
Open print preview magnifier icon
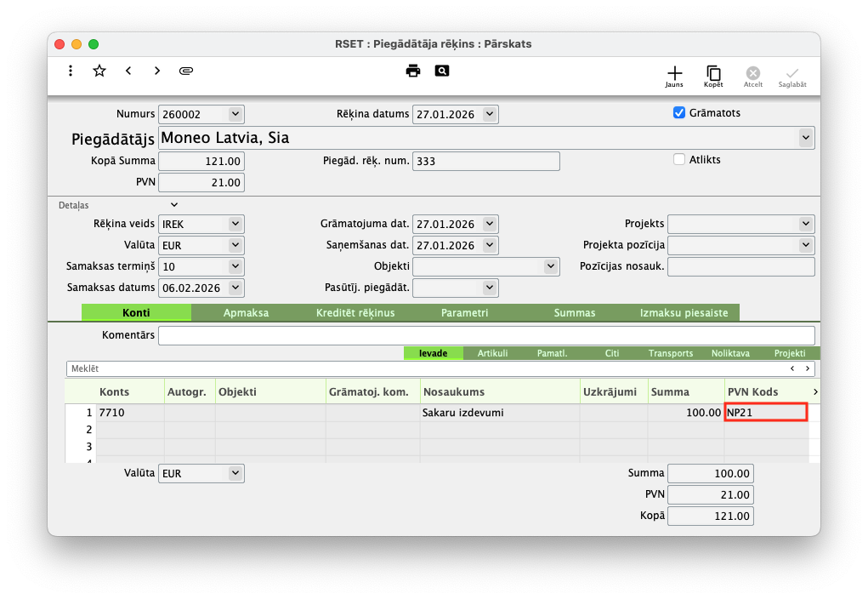441,71
